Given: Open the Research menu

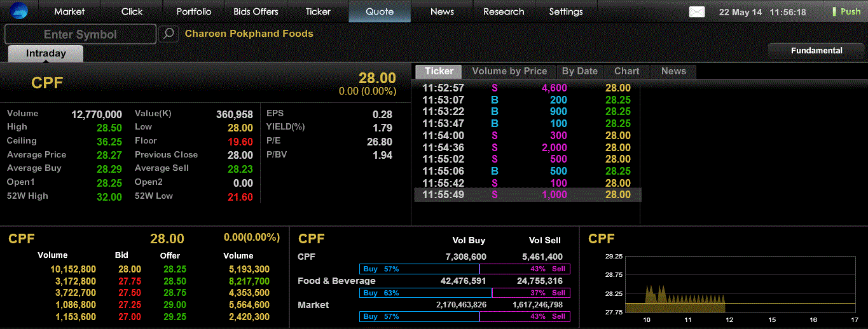Looking at the screenshot, I should click(x=504, y=11).
